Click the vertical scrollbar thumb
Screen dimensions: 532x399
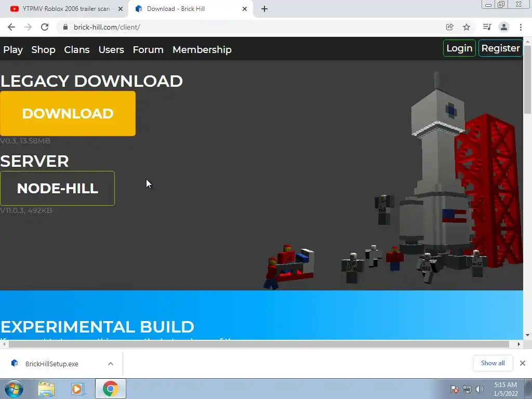point(528,79)
